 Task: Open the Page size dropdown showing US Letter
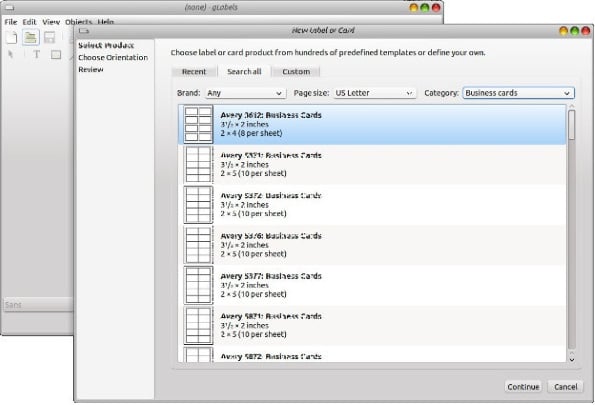(375, 93)
